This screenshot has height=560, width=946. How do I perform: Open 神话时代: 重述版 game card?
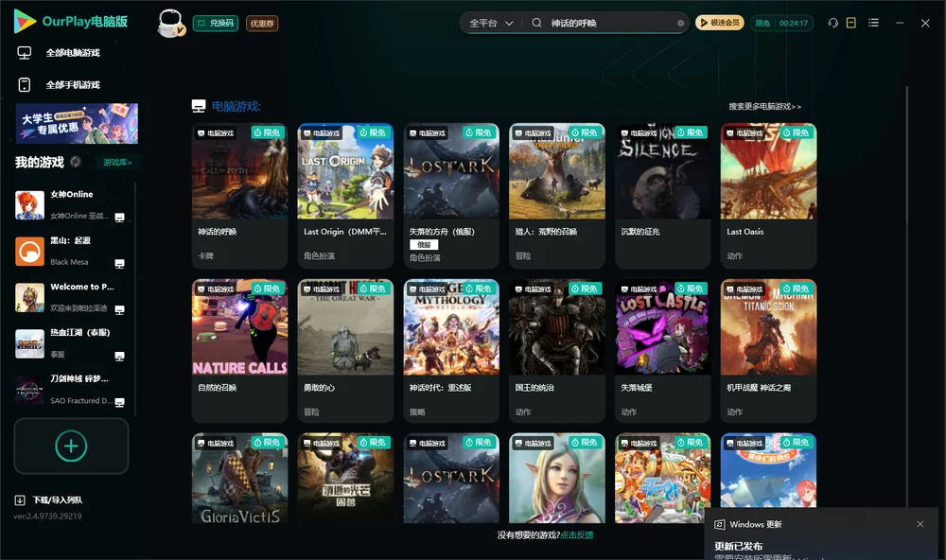pyautogui.click(x=451, y=351)
